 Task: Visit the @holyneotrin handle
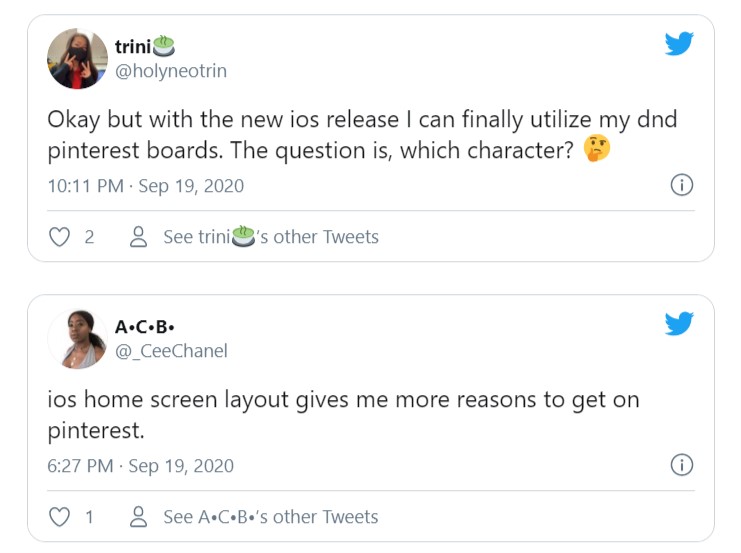coord(171,71)
